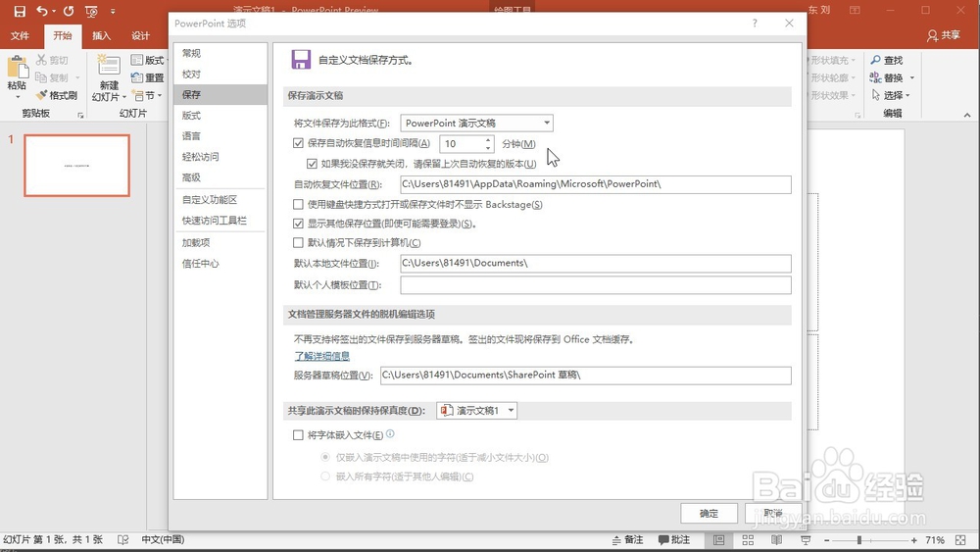The image size is (980, 552).
Task: Open the Section (节) menu
Action: 148,95
